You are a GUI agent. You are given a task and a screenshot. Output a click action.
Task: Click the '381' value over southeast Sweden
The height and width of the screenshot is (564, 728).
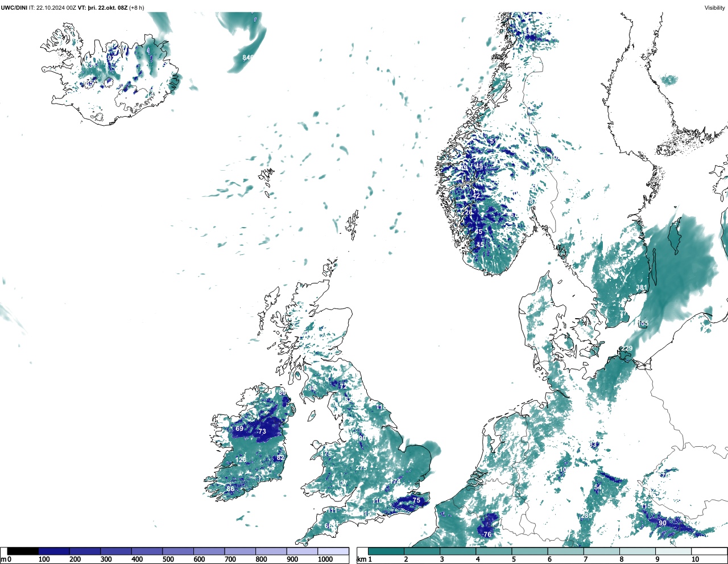(x=641, y=288)
